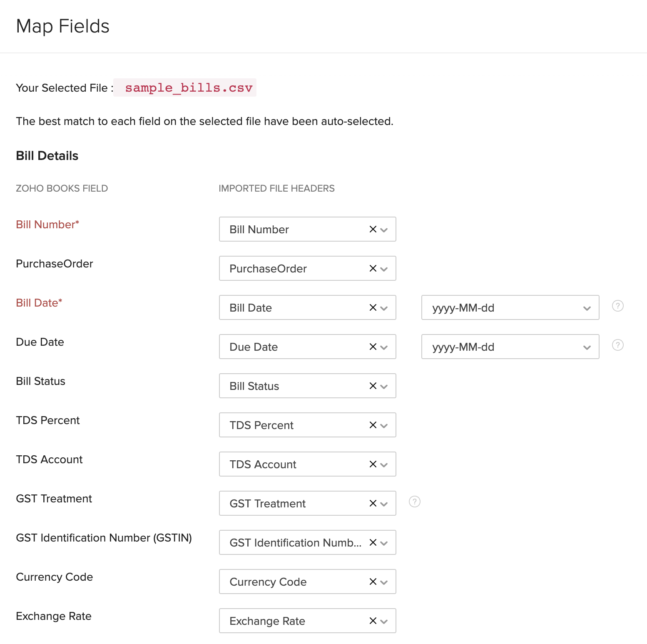
Task: Click the Map Fields page title
Action: (x=62, y=26)
